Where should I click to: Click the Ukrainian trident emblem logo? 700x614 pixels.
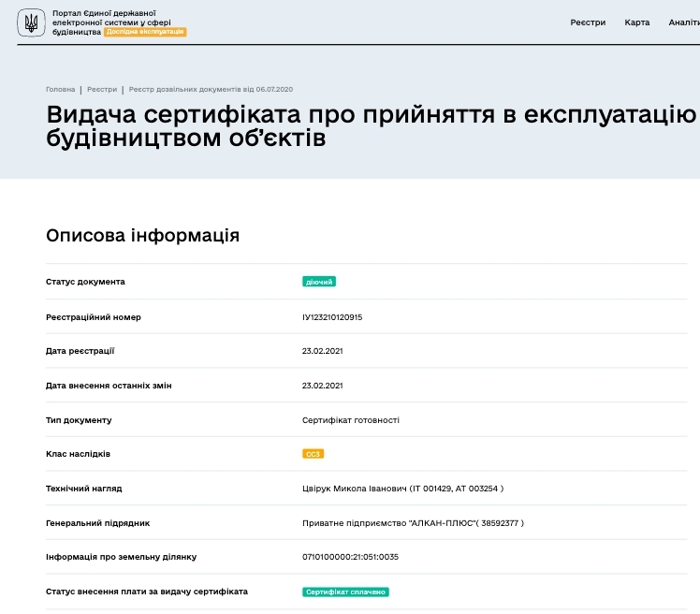pos(31,22)
